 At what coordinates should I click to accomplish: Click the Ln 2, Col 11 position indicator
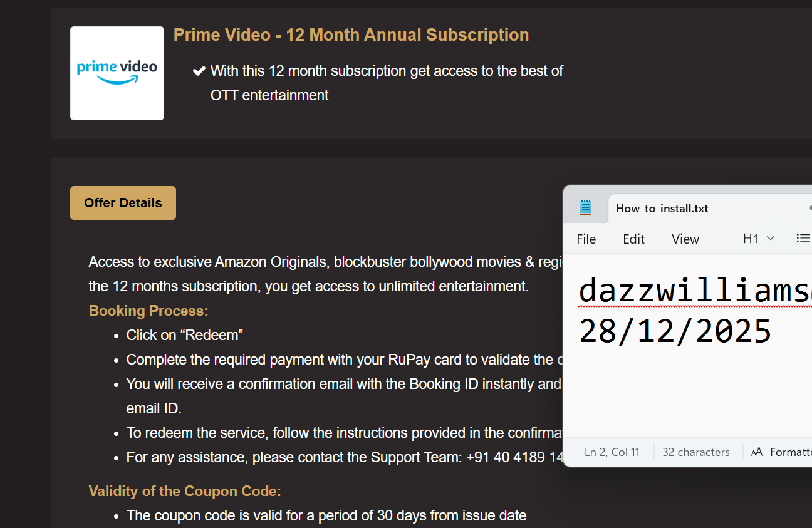click(612, 452)
